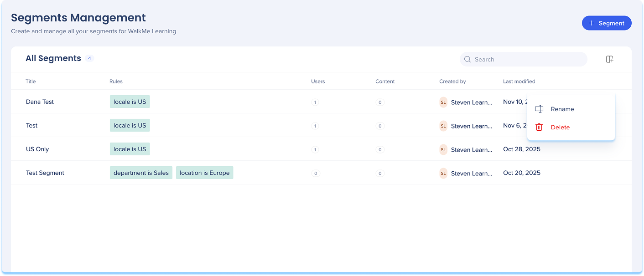Click the manage columns icon
The height and width of the screenshot is (276, 644).
click(x=609, y=59)
